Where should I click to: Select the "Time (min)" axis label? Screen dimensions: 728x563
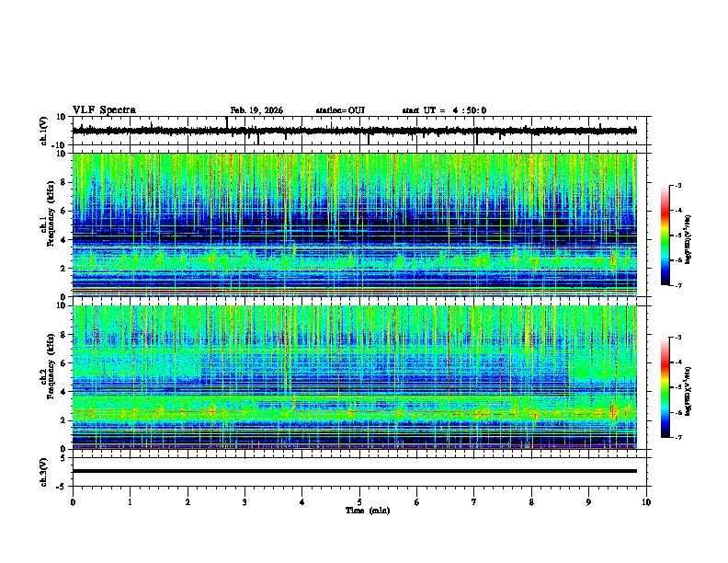(368, 511)
